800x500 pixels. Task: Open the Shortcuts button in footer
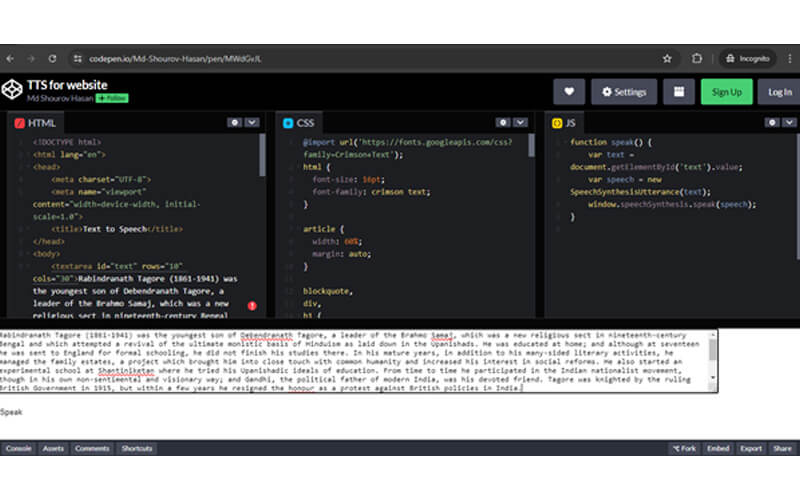coord(137,448)
